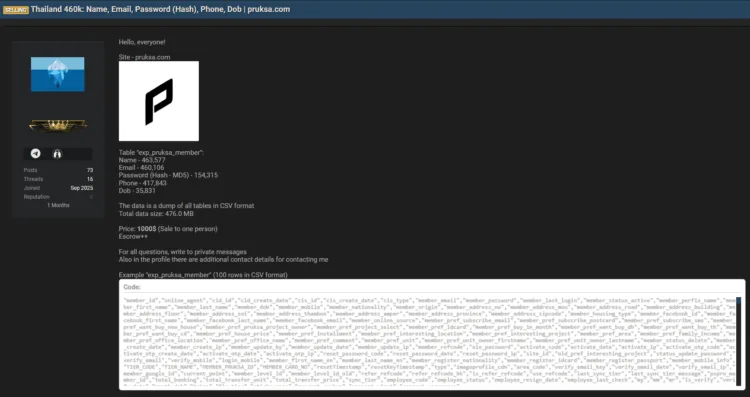Click the 'Code:' label
Image resolution: width=750 pixels, height=397 pixels.
coord(132,287)
